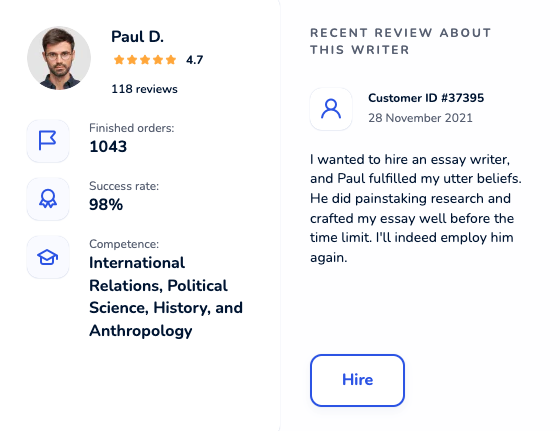This screenshot has height=431, width=560.
Task: Select the third rating star
Action: click(145, 60)
